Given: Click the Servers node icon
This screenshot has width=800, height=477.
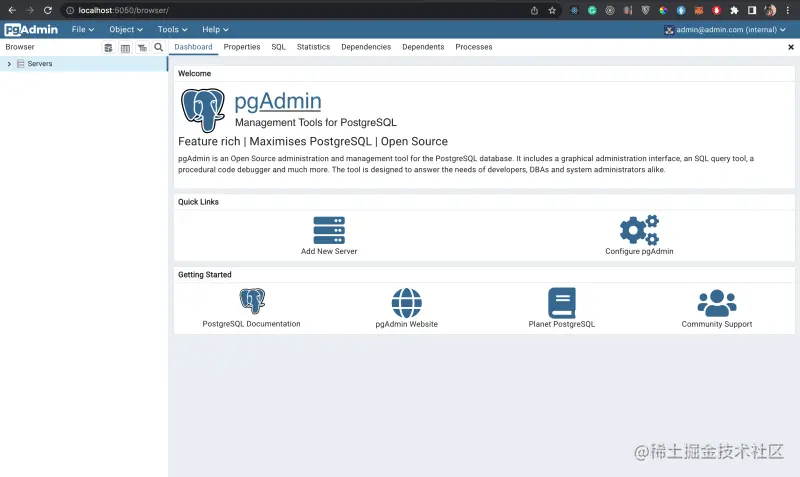Looking at the screenshot, I should pos(20,64).
